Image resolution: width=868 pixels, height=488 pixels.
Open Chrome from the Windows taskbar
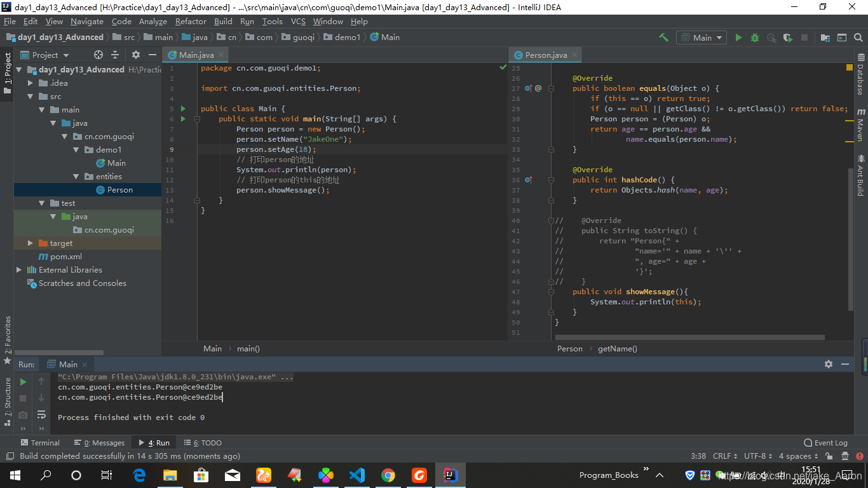pos(388,475)
